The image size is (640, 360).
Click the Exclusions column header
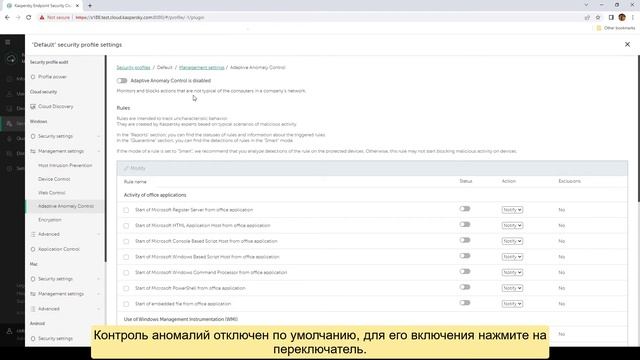569,181
